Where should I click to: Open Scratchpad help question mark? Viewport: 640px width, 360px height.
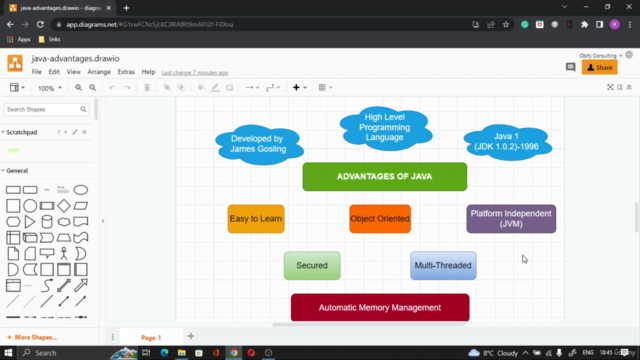[58, 132]
